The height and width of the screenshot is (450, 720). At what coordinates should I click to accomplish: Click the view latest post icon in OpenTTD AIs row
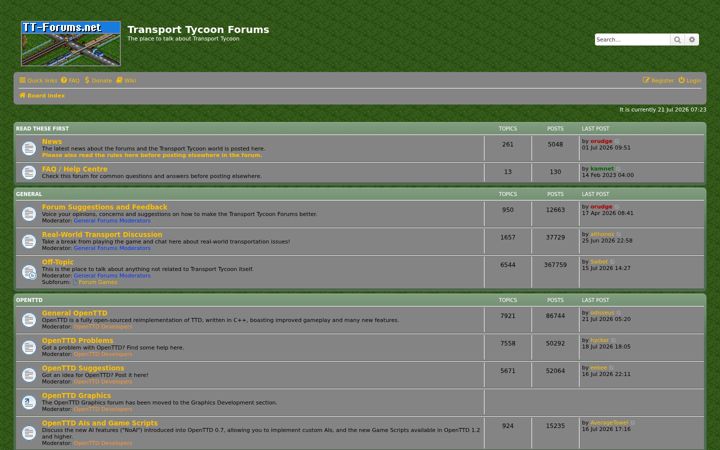(633, 423)
